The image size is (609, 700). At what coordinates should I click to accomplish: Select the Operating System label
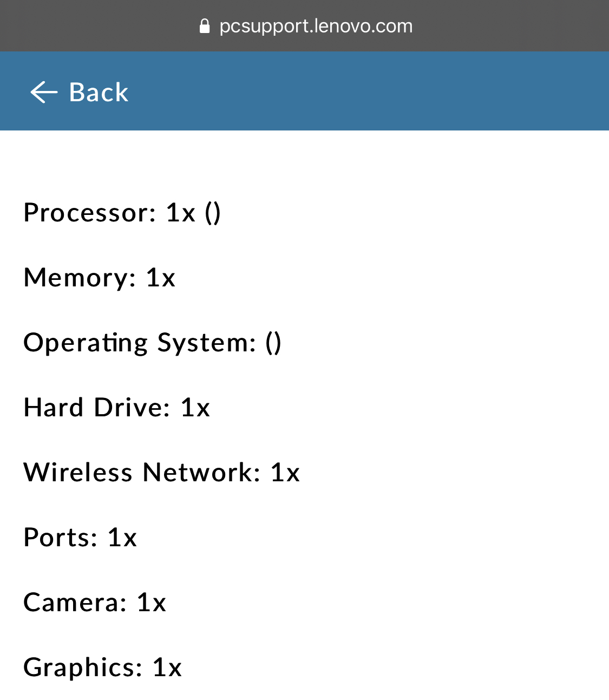tap(140, 342)
